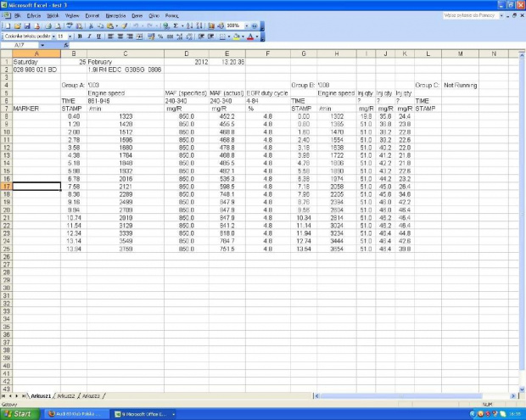The height and width of the screenshot is (420, 526).
Task: Click the Format Painter icon
Action: [123, 26]
